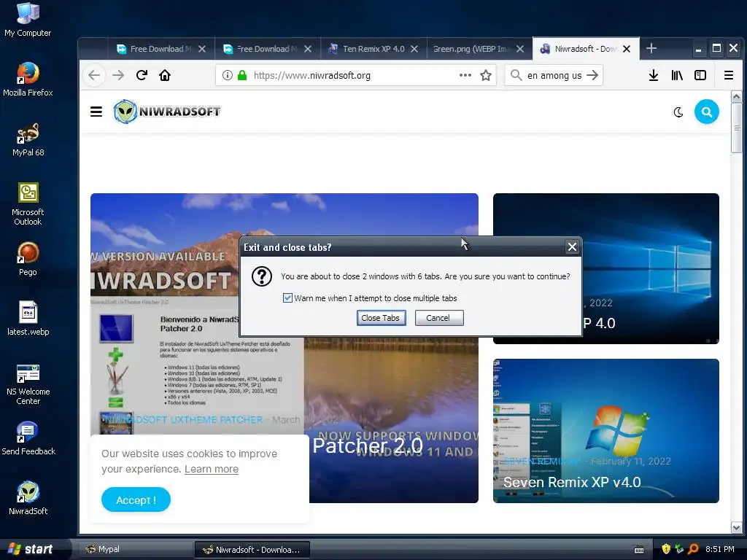Viewport: 747px width, 560px height.
Task: Open Seven Remix XP v4.0 article
Action: point(606,431)
